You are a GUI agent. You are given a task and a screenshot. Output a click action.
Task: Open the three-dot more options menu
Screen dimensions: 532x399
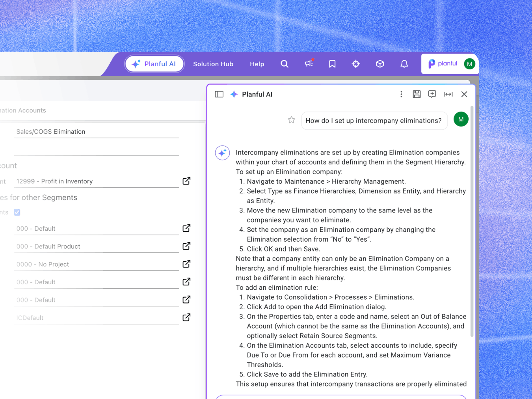pos(401,94)
